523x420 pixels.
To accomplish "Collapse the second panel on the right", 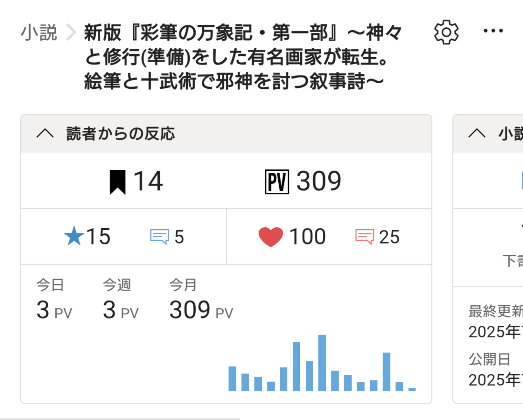I will (477, 134).
